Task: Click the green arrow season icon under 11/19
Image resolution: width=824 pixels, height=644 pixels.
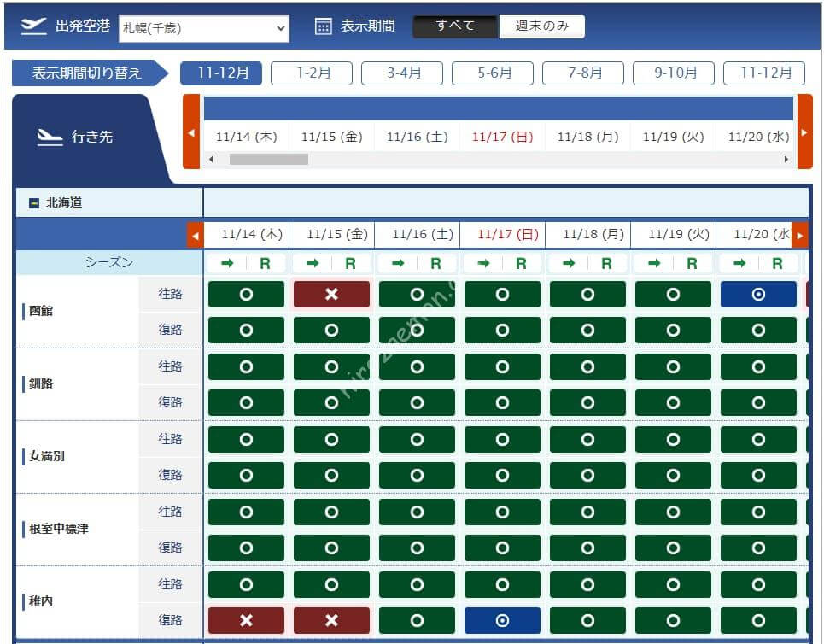Action: pyautogui.click(x=654, y=263)
